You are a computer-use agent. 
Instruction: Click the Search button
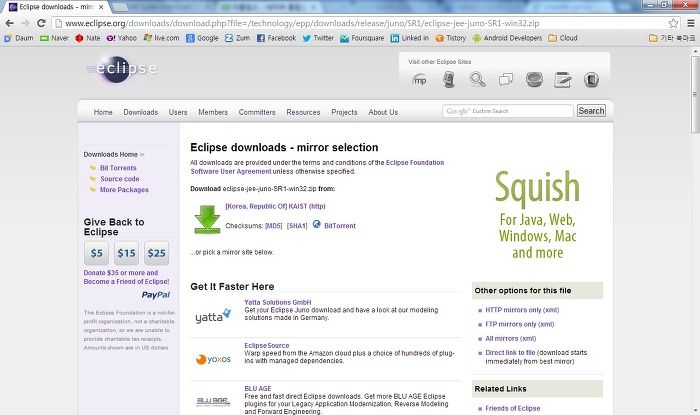(x=591, y=111)
